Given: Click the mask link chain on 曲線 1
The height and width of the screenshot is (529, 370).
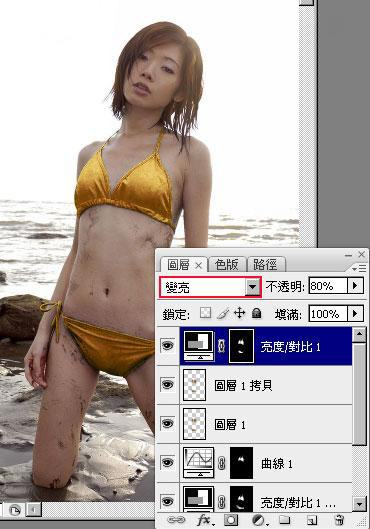Looking at the screenshot, I should point(221,463).
